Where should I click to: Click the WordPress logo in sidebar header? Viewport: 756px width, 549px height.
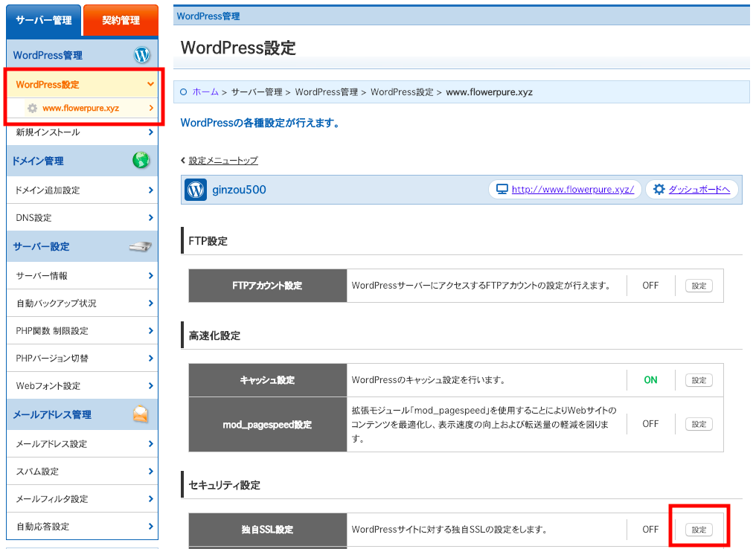[x=141, y=55]
